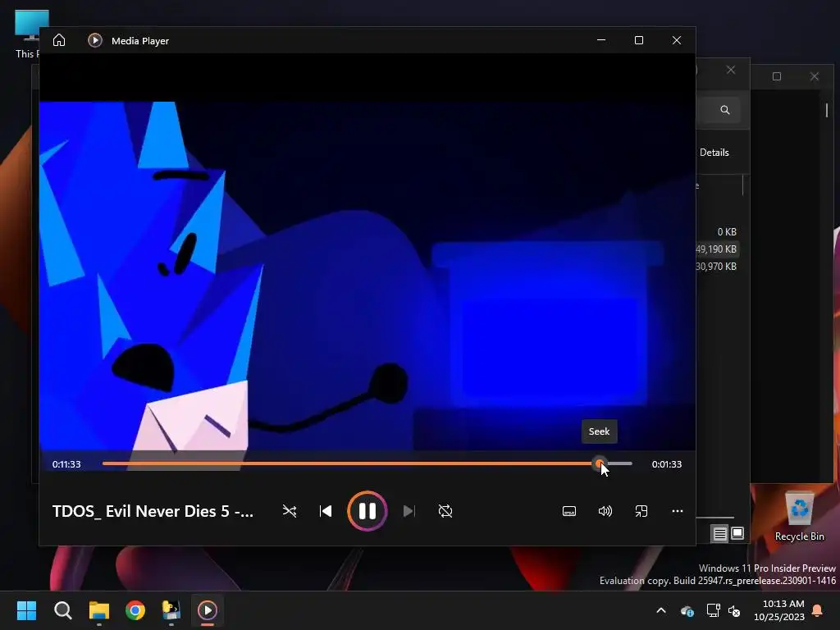Switch File Explorer to large thumbnails view

tap(737, 533)
